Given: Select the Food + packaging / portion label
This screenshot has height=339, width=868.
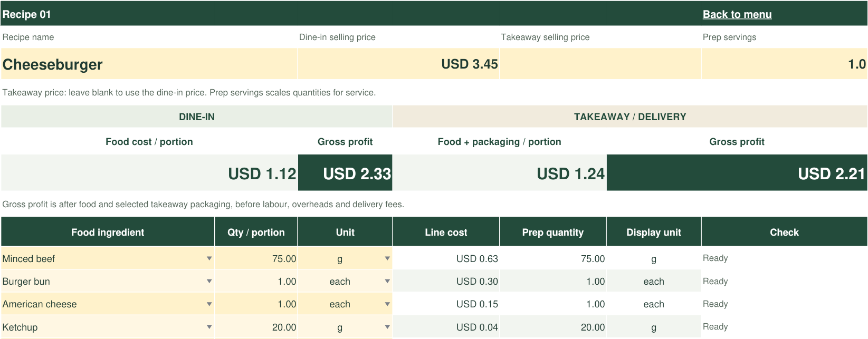Looking at the screenshot, I should click(499, 141).
